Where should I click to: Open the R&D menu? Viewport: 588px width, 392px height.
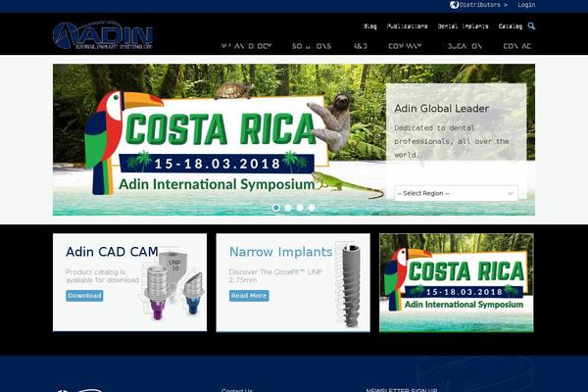[x=360, y=46]
